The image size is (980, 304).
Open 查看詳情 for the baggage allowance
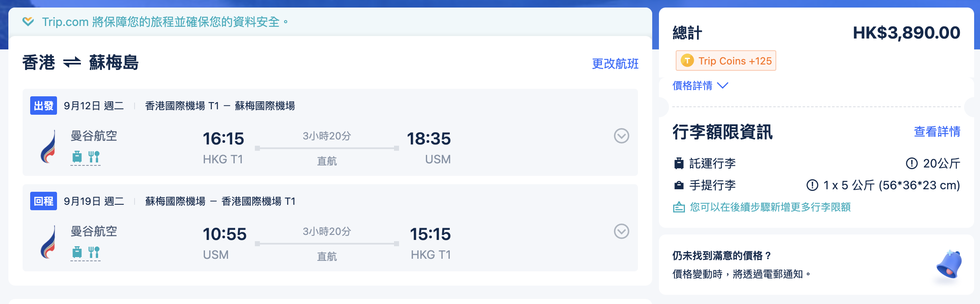pos(937,131)
